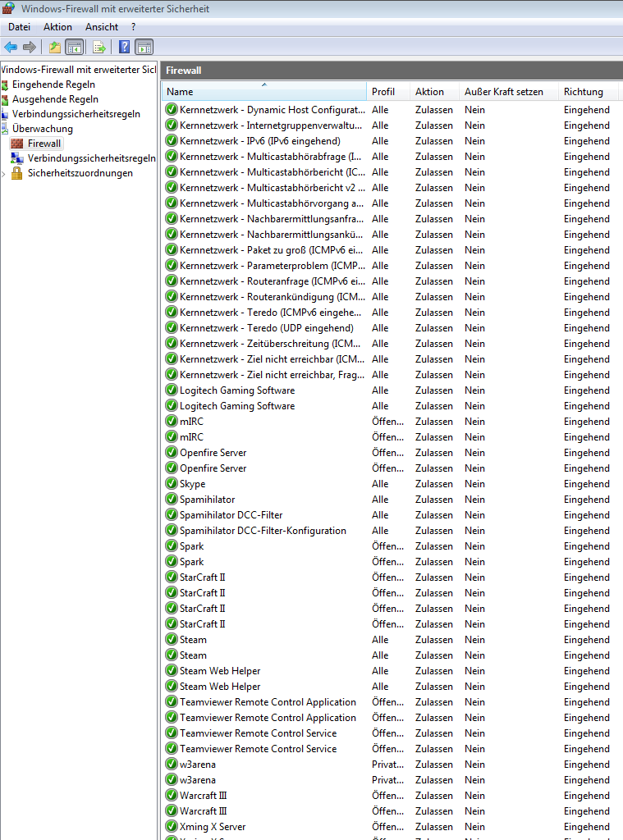This screenshot has height=840, width=623.
Task: Select the Skype rule row
Action: point(192,483)
